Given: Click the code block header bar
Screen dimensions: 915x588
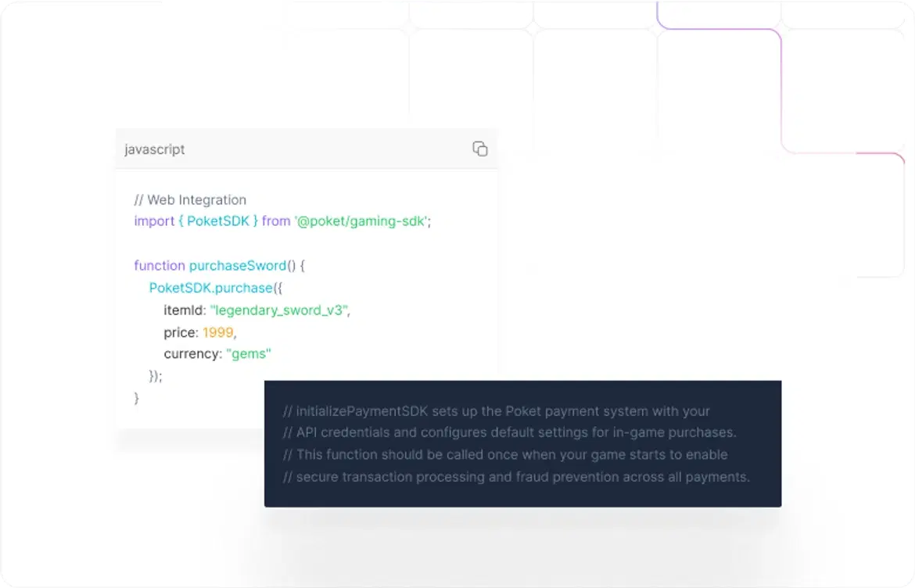Looking at the screenshot, I should [307, 149].
